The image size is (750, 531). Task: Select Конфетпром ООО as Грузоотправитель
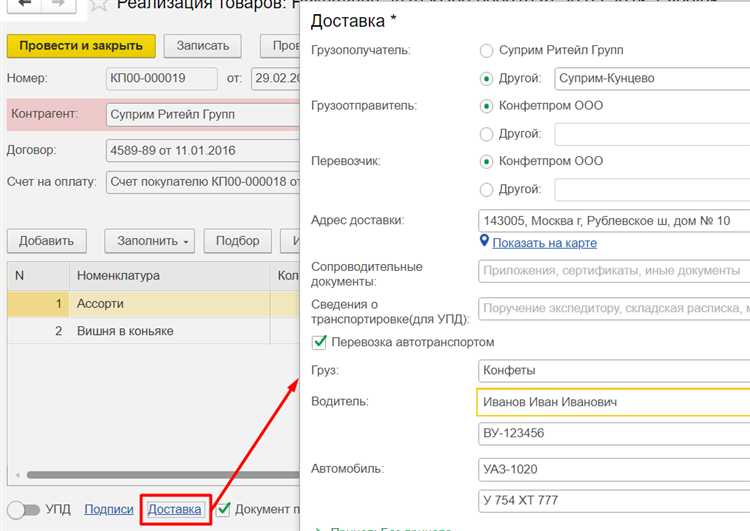click(486, 106)
